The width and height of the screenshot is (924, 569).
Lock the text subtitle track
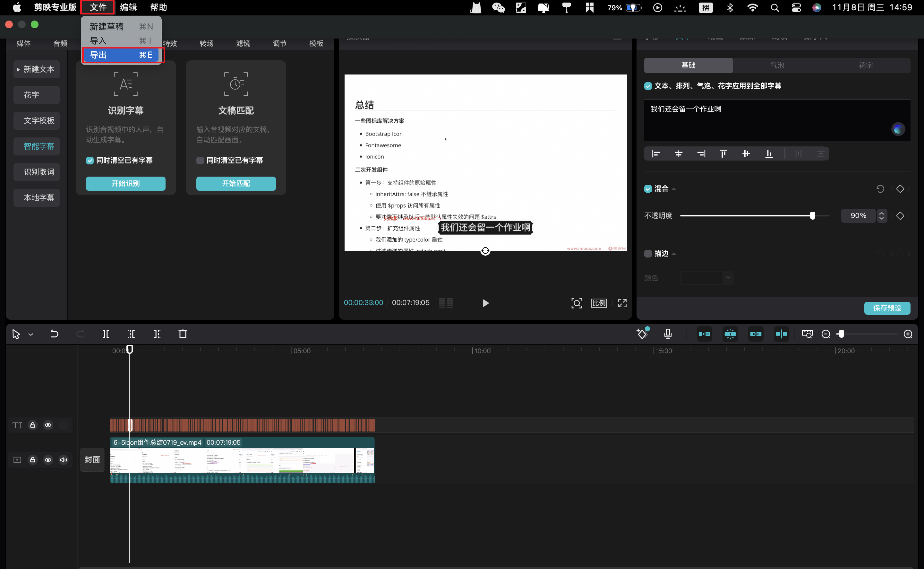[33, 425]
